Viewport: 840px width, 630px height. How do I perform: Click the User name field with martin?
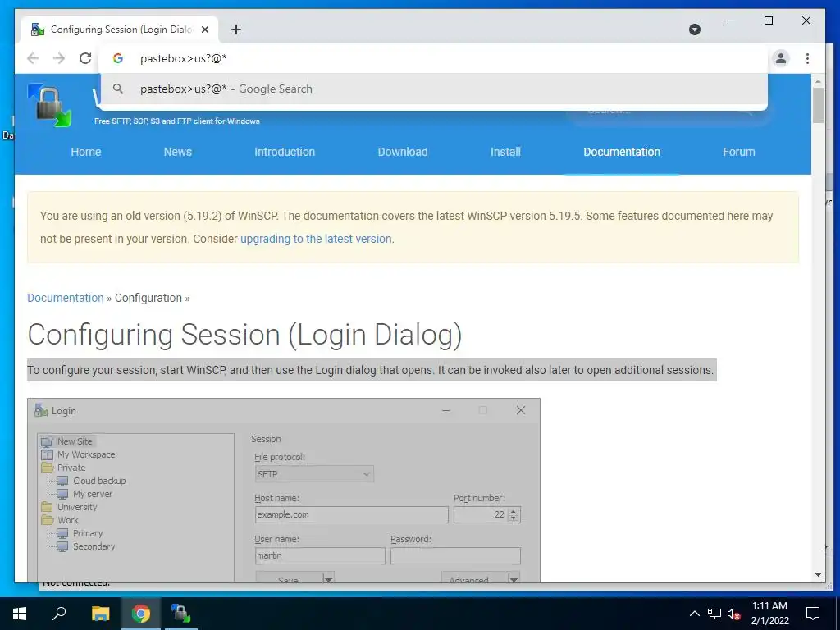click(x=320, y=555)
